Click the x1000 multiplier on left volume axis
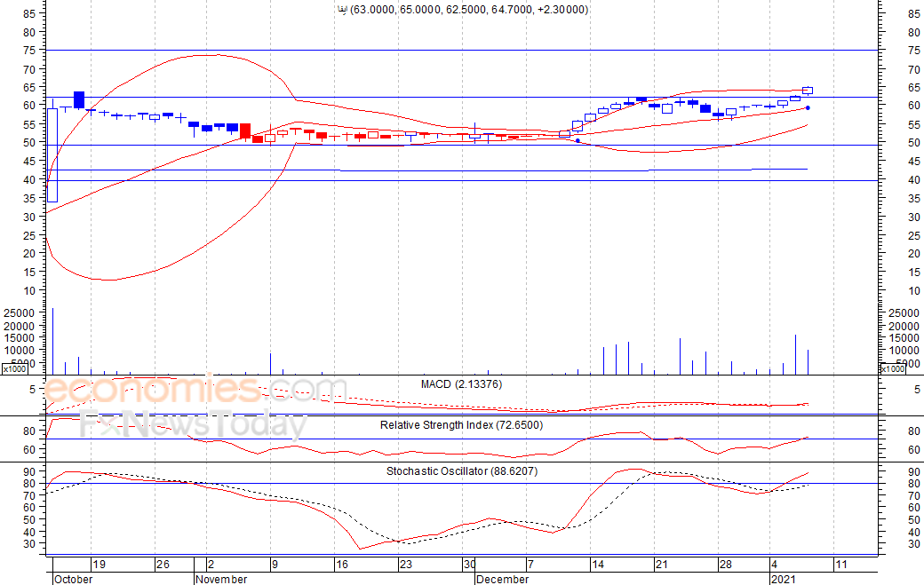Screen dimensions: 924x585 [x=15, y=369]
